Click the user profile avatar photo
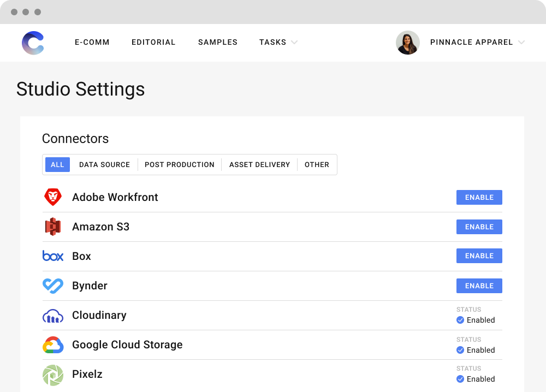 407,43
